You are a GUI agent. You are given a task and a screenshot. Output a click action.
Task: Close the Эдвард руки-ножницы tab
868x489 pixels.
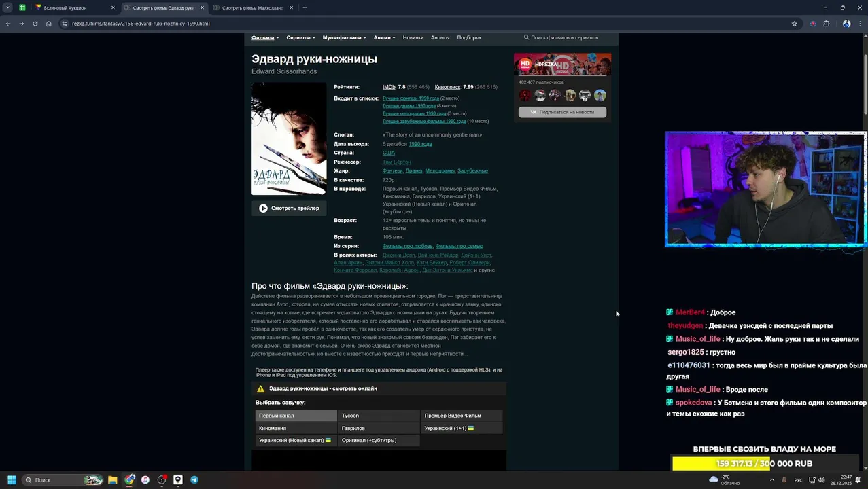coord(202,7)
